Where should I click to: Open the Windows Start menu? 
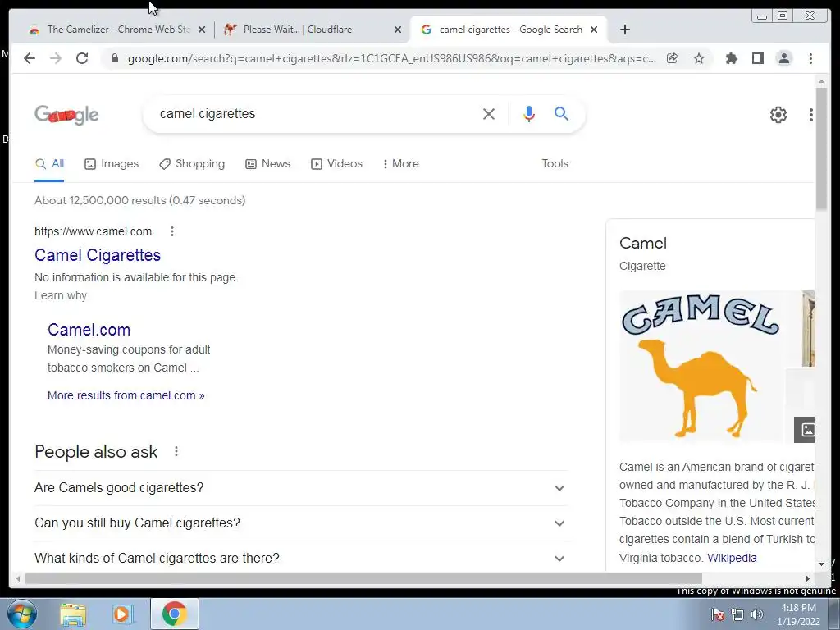(x=21, y=614)
